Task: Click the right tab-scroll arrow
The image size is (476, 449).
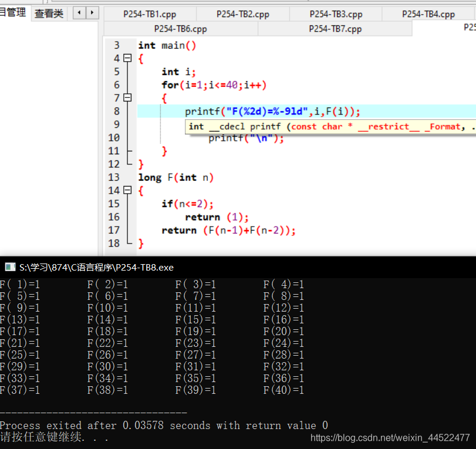Action: click(x=92, y=13)
